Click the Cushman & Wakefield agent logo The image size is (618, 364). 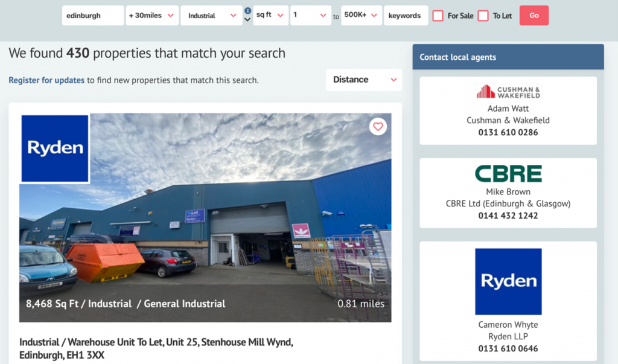[508, 92]
